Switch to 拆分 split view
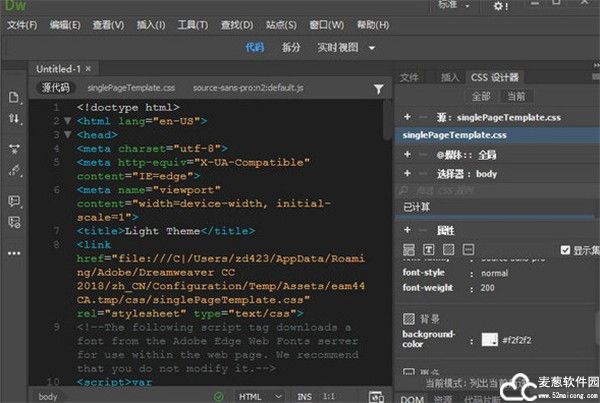The height and width of the screenshot is (403, 600). tap(291, 47)
